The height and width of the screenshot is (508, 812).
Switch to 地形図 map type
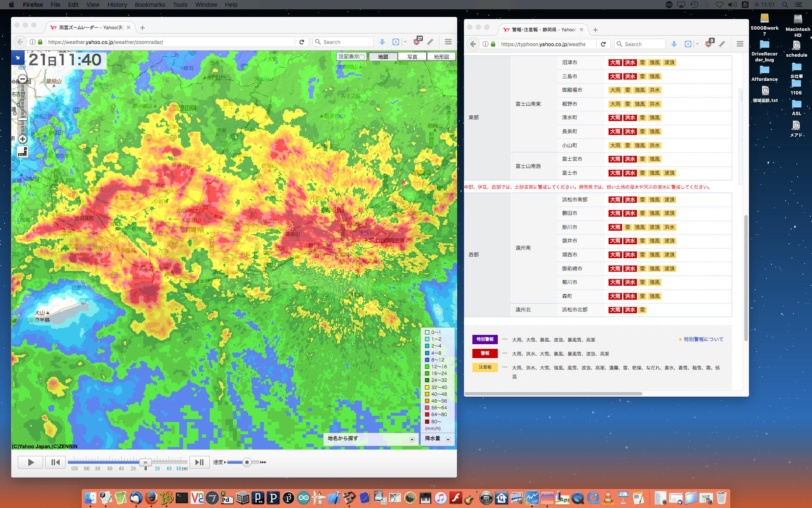pos(441,57)
